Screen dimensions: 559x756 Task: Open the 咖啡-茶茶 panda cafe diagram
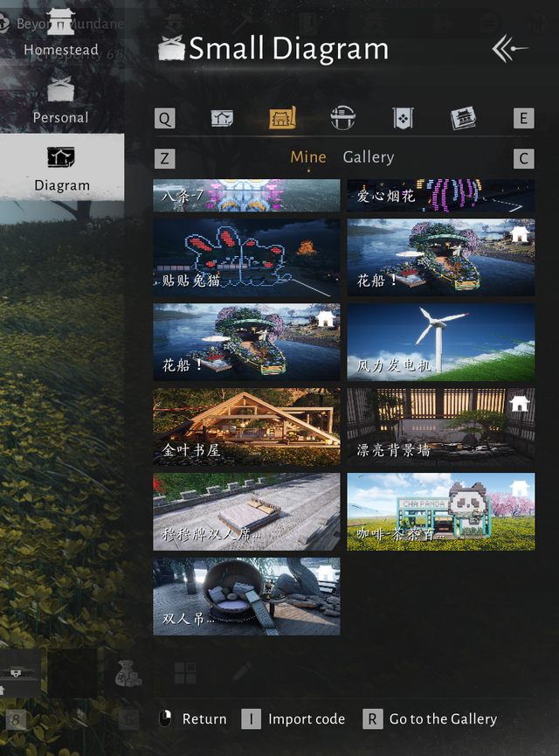440,511
